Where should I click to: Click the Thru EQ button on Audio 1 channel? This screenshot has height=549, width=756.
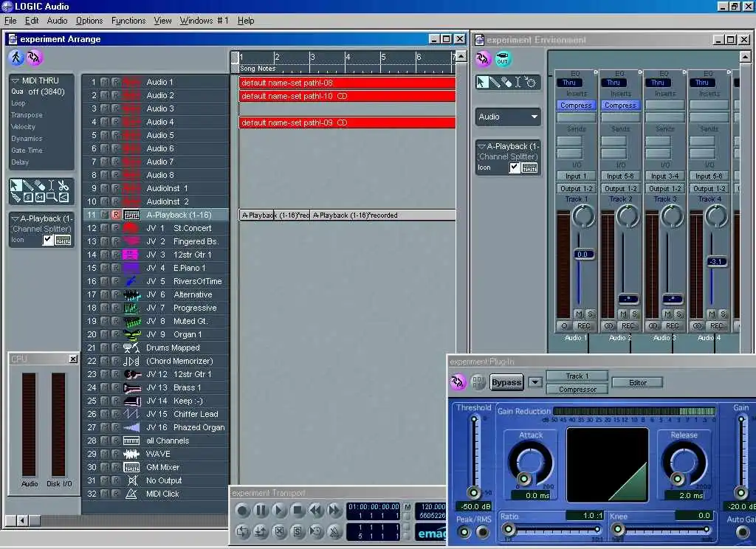569,83
